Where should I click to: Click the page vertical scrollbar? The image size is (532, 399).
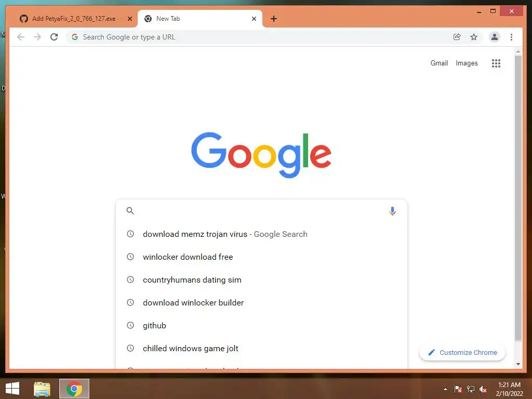point(518,198)
